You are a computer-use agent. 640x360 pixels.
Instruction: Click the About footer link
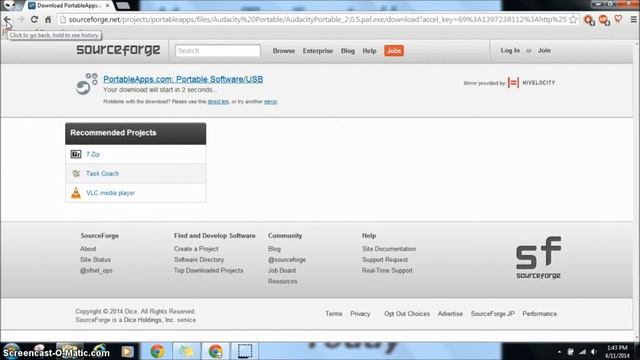click(88, 249)
